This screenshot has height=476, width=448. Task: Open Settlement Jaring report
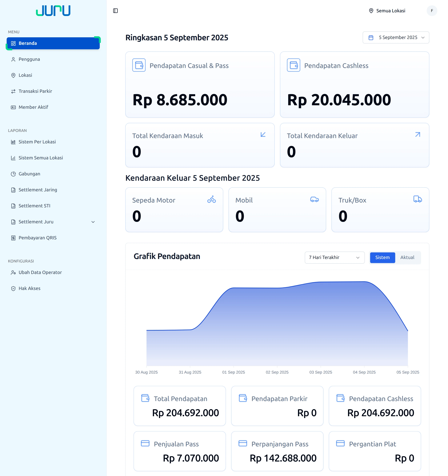coord(53,190)
